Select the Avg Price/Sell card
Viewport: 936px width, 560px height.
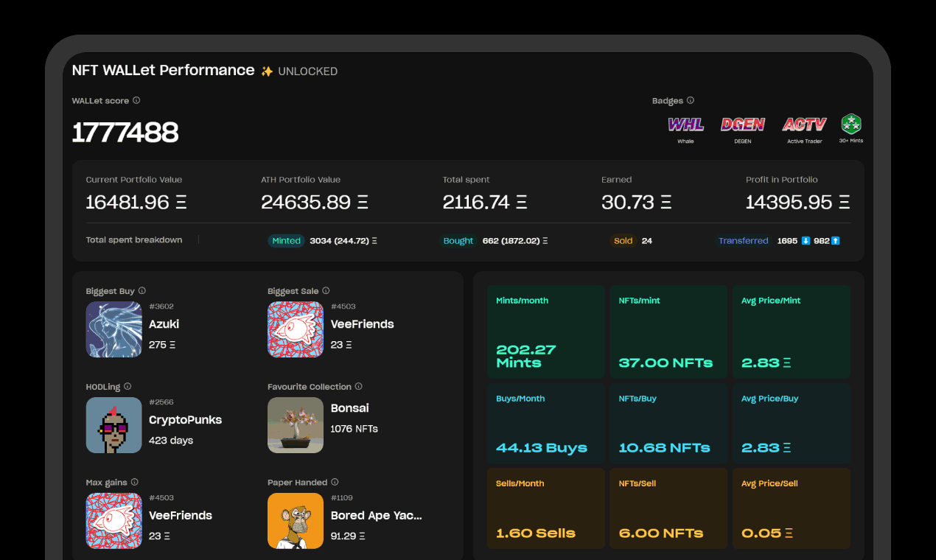791,508
